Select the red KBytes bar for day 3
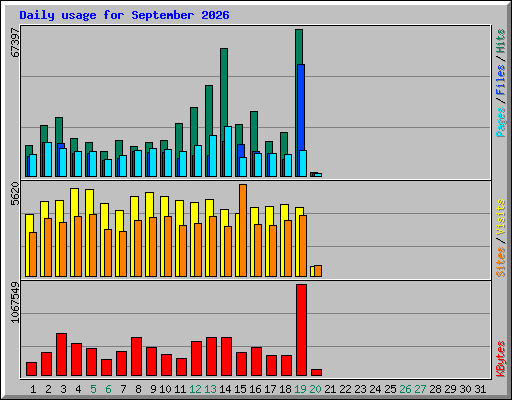Image resolution: width=512 pixels, height=400 pixels. pyautogui.click(x=61, y=354)
